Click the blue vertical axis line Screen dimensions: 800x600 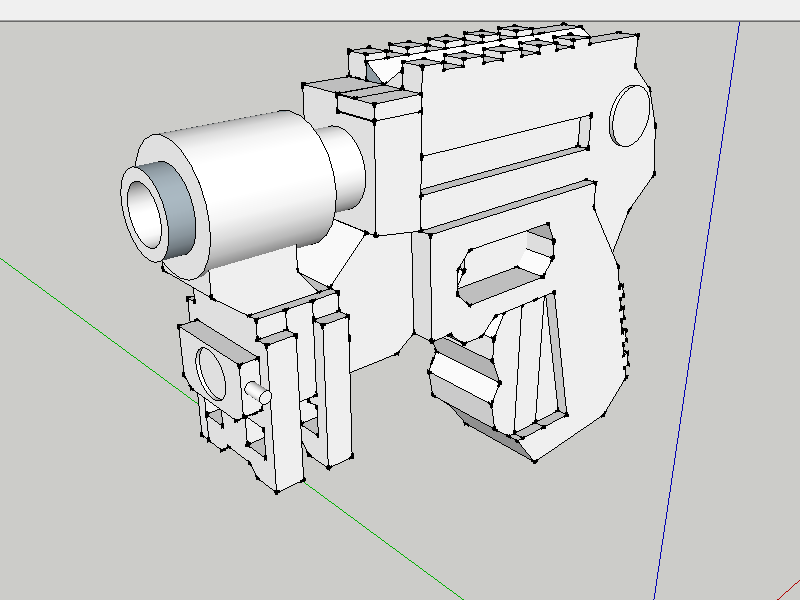700,300
